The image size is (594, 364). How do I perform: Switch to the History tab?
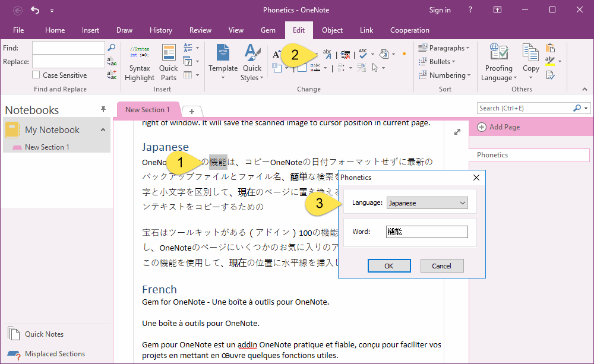[x=160, y=30]
